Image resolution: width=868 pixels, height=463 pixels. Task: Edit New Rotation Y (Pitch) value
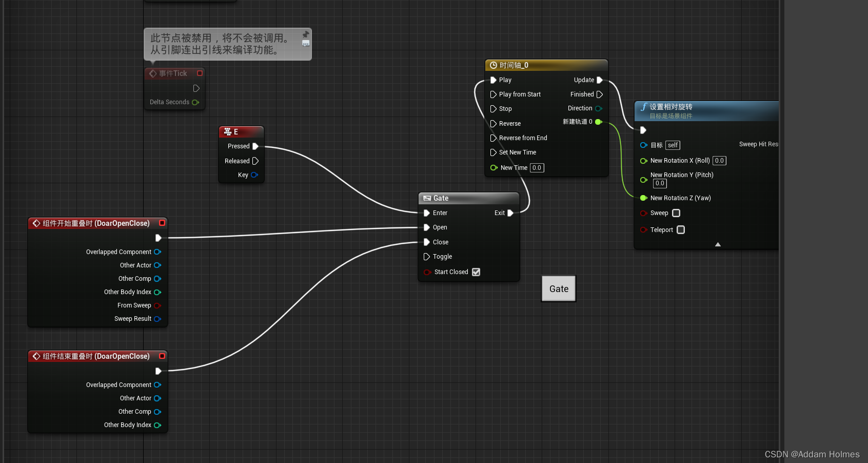[x=660, y=183]
